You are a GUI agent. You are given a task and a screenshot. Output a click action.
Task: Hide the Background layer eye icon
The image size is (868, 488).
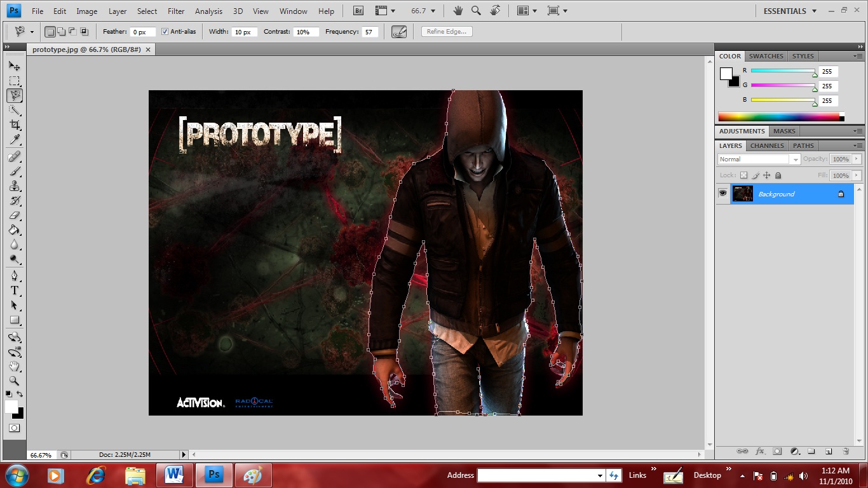(722, 194)
